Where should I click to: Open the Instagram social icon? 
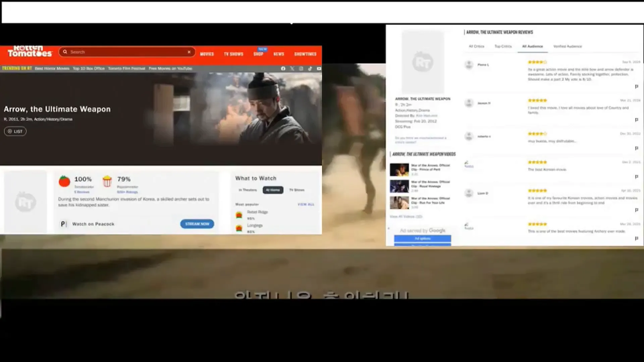pos(301,68)
